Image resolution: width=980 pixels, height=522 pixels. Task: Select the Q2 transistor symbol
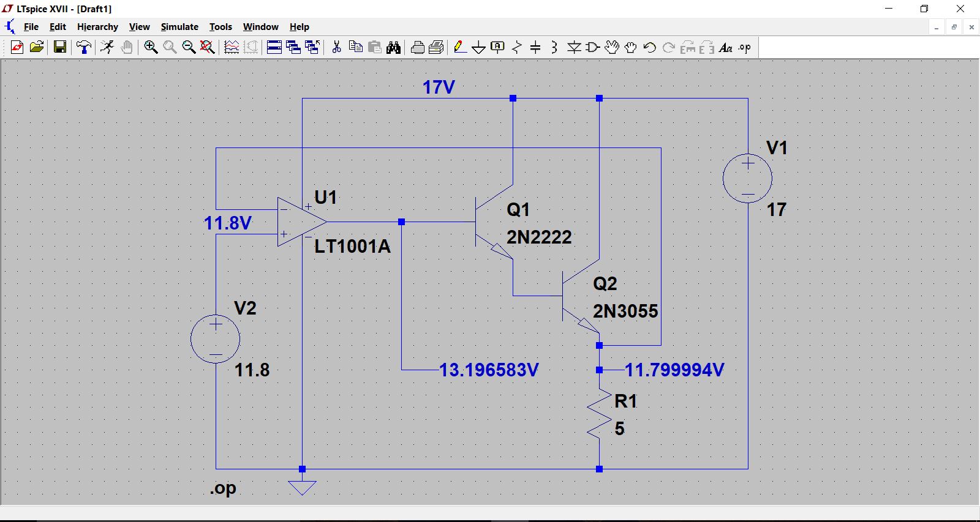coord(581,296)
